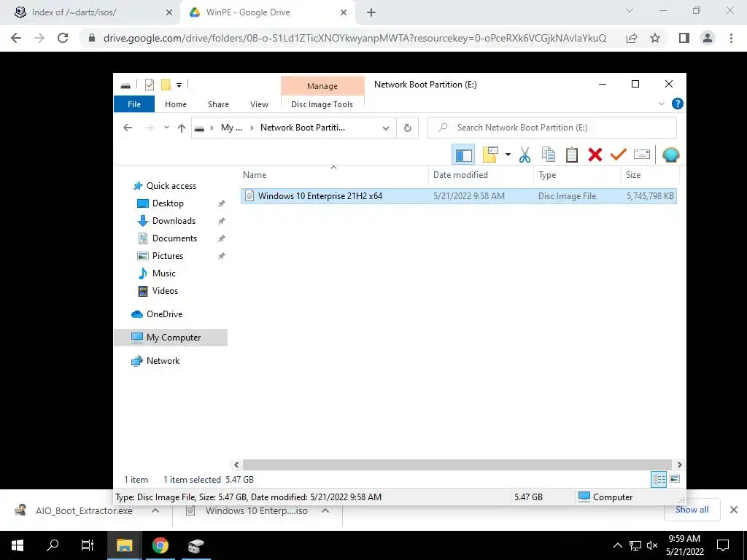Switch to the Index of /~dartz/isos/ Chrome tab
Viewport: 747px width, 560px height.
pos(90,12)
